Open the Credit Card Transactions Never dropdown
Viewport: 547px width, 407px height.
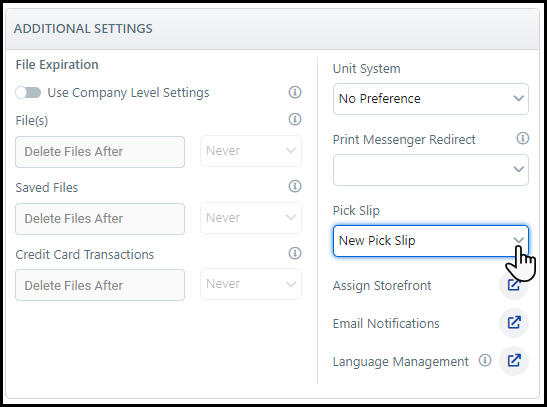(251, 284)
